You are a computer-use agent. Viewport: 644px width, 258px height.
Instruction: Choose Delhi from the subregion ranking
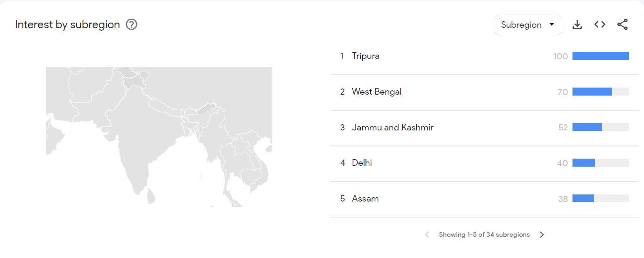[x=362, y=163]
